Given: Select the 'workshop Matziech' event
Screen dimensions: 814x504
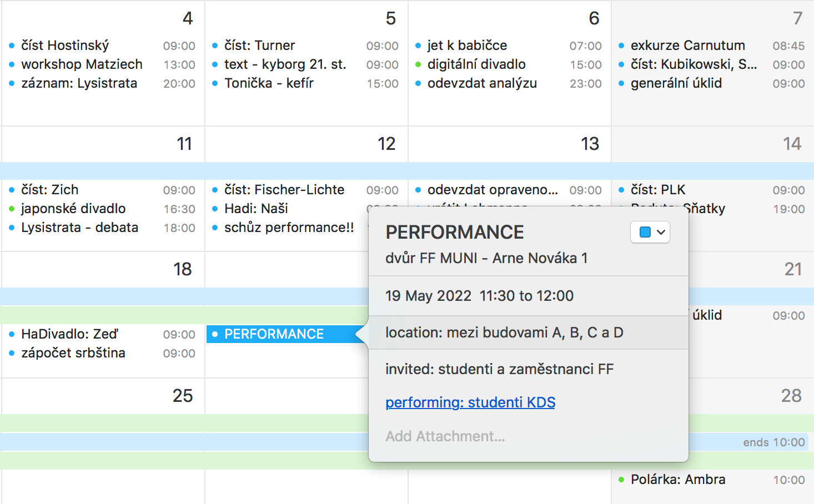Looking at the screenshot, I should tap(82, 64).
